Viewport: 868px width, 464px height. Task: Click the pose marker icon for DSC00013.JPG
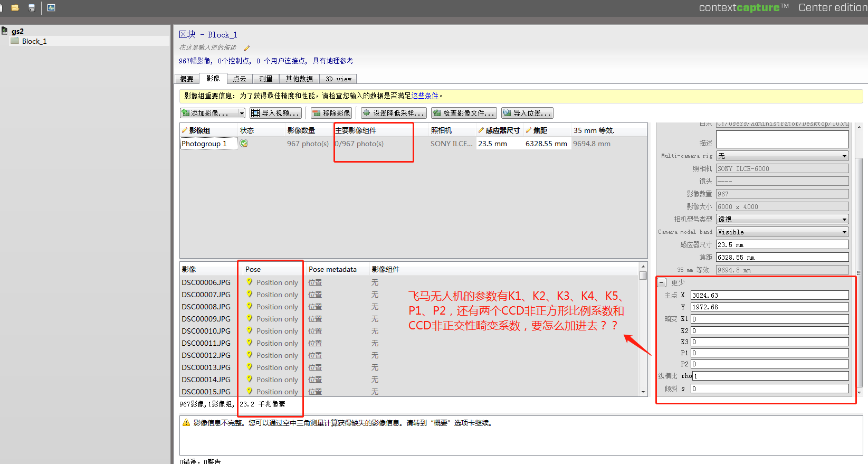click(x=250, y=367)
